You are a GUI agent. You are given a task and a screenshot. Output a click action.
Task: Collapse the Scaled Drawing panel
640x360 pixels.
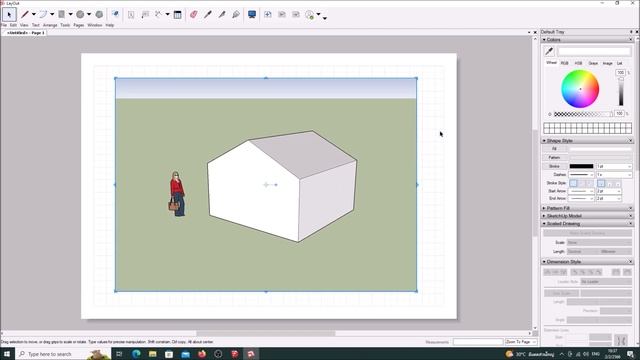(x=544, y=224)
